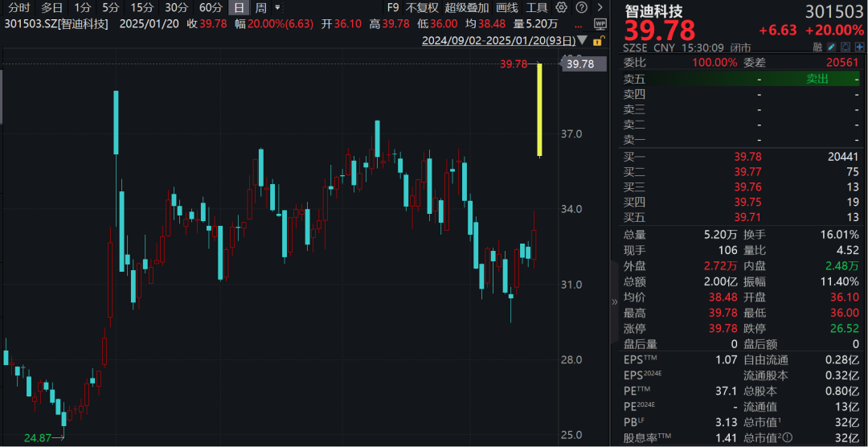Click the 画线 drawing tool button
Screen dimensions: 868x447
(x=506, y=8)
